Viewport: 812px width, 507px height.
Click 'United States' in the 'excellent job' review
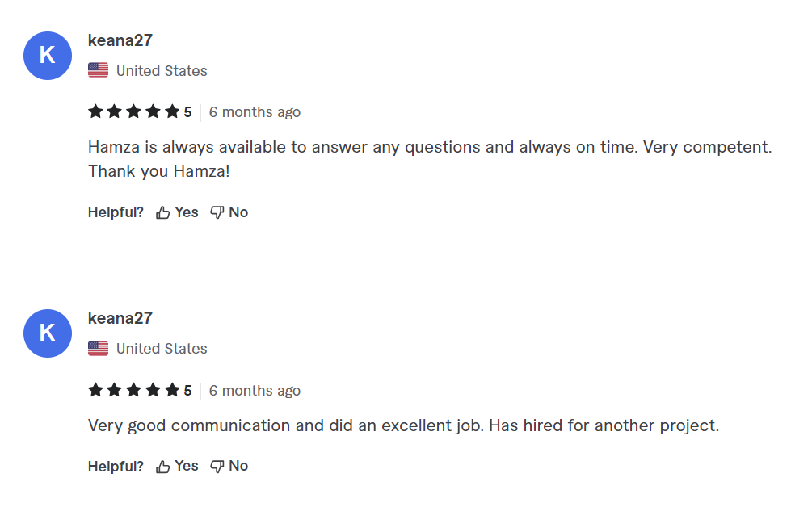pyautogui.click(x=162, y=349)
